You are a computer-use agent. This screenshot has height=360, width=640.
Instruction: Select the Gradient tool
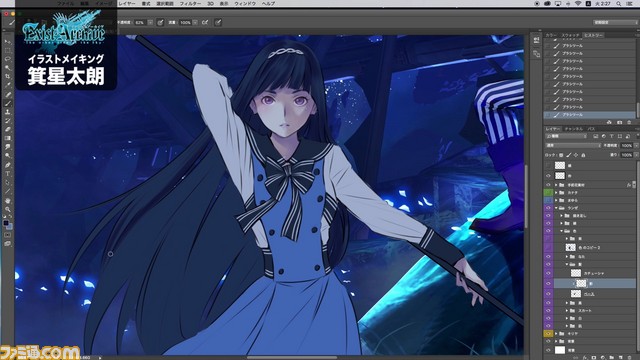click(x=7, y=138)
